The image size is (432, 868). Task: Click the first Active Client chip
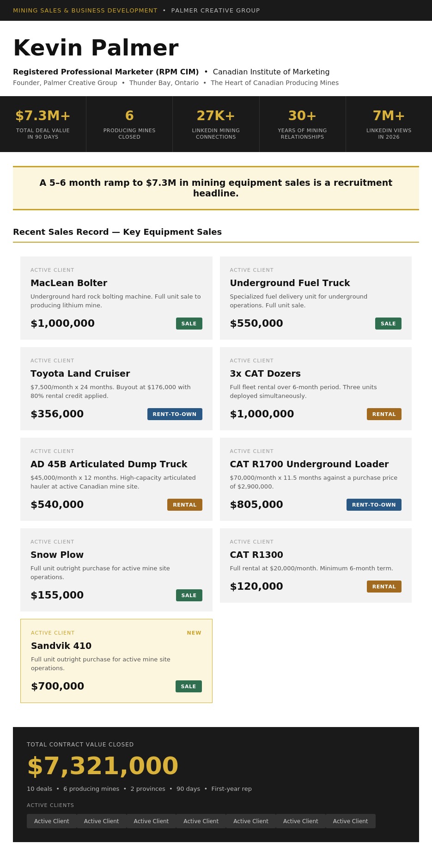click(x=52, y=821)
